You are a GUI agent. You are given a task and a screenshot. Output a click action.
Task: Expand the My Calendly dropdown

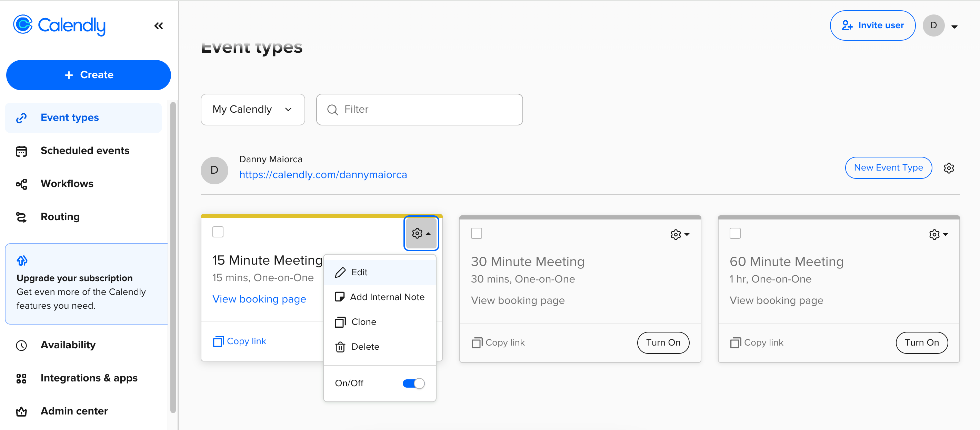click(x=253, y=110)
